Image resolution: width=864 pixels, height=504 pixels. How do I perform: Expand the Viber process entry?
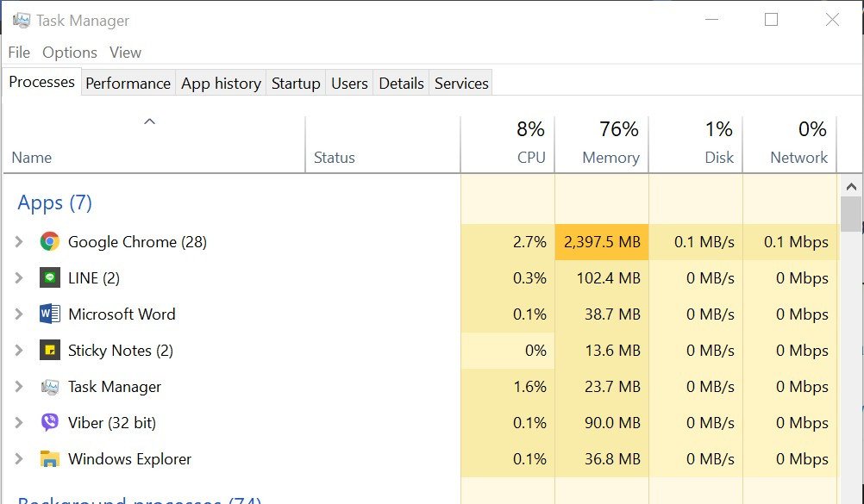pos(19,422)
